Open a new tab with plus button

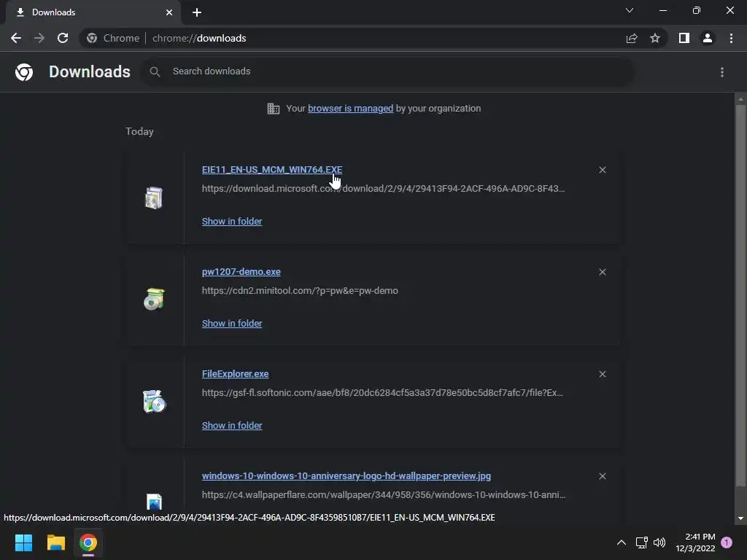(197, 12)
